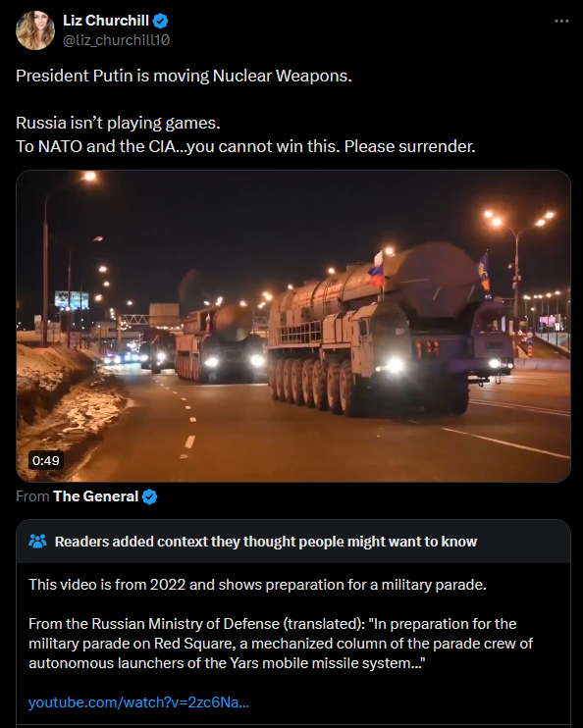583x728 pixels.
Task: Click the Russian Ministry of Defense quote
Action: (280, 643)
